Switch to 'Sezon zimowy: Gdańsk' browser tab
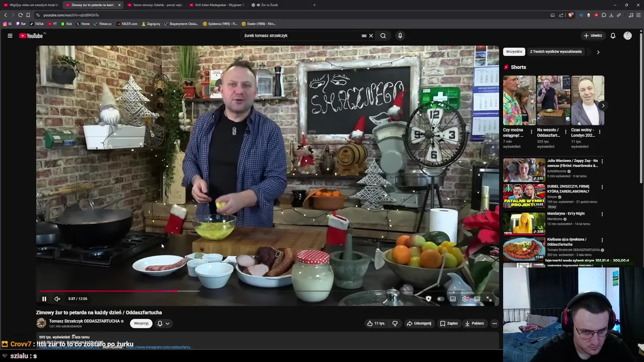Viewport: 644px width, 362px height. coord(154,5)
